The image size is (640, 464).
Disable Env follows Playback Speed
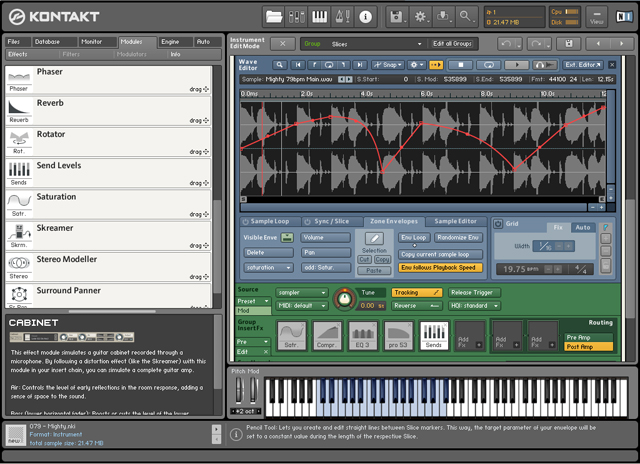(440, 268)
